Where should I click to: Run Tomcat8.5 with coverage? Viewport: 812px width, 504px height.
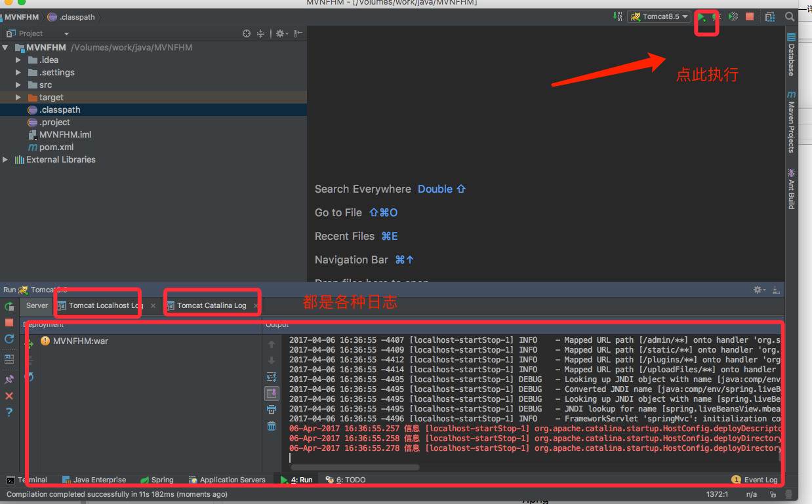pyautogui.click(x=734, y=16)
